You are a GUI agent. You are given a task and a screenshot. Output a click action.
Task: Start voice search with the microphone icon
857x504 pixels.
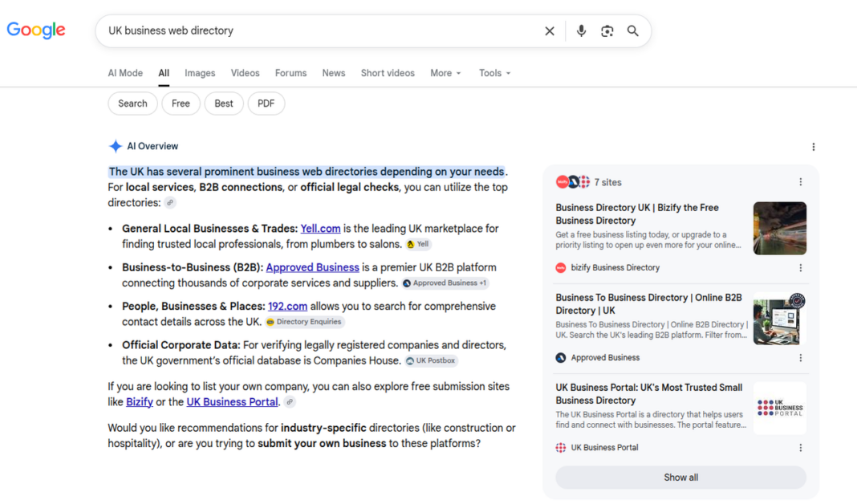coord(581,31)
